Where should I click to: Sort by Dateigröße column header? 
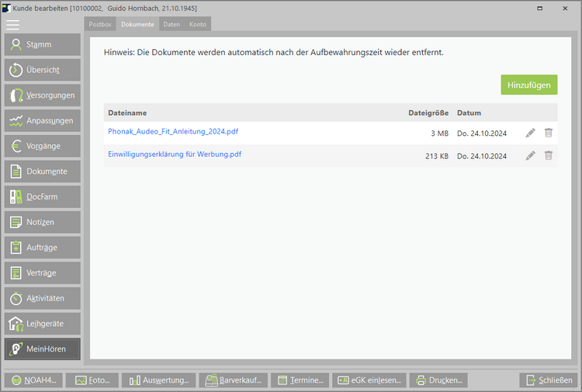click(428, 113)
